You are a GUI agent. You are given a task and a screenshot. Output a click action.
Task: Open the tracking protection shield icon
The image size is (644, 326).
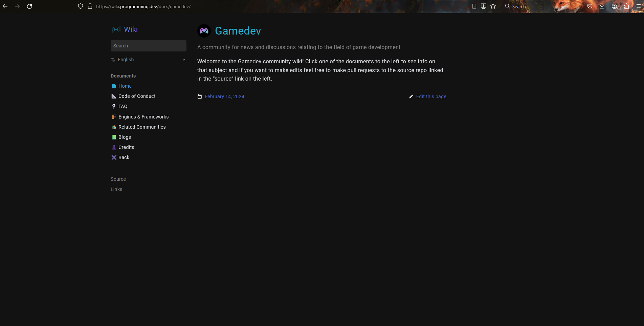coord(81,6)
